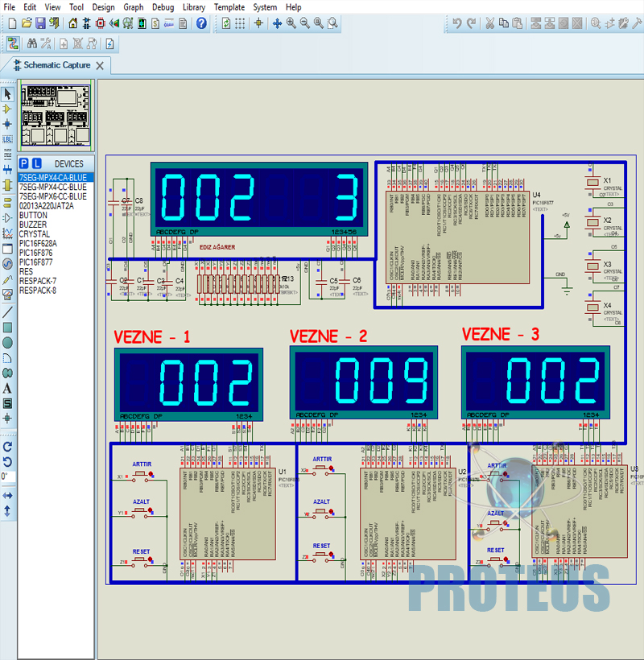
Task: Click the rotation angle input field
Action: [7, 476]
